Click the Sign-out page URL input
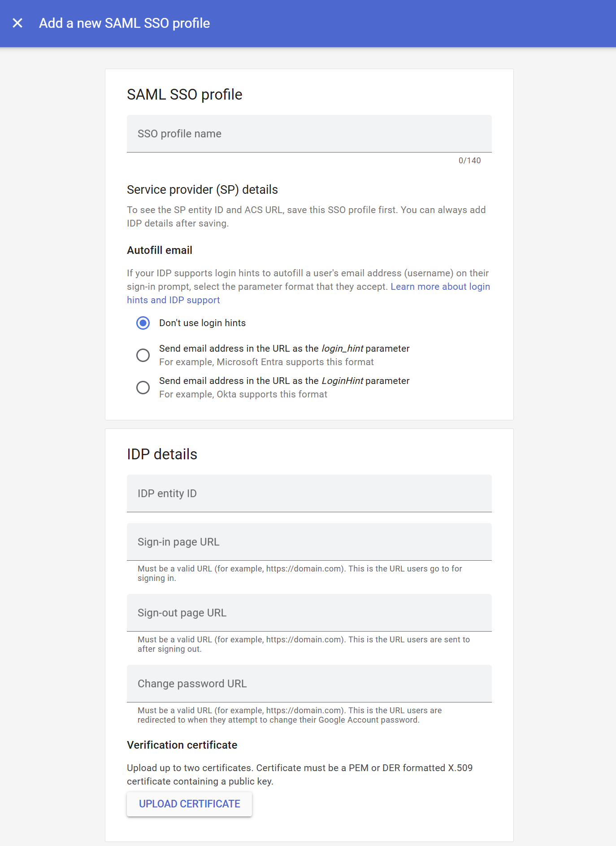 tap(309, 613)
